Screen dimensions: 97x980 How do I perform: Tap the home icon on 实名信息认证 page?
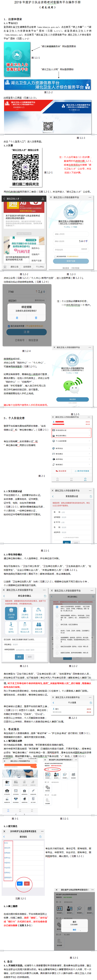tap(91, 496)
